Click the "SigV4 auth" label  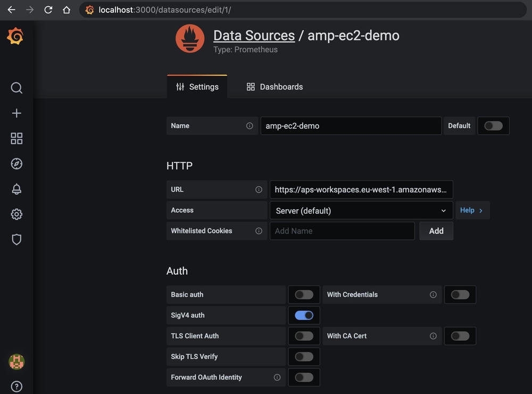point(188,315)
